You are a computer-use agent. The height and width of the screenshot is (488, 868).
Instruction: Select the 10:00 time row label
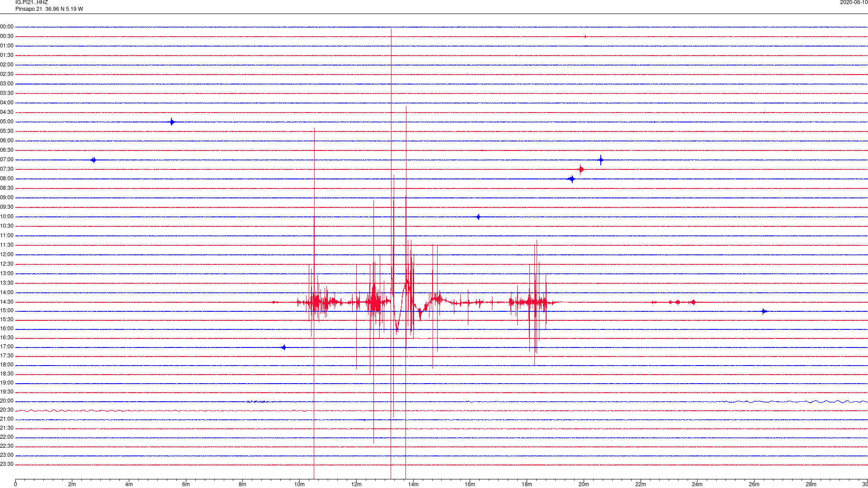(7, 217)
